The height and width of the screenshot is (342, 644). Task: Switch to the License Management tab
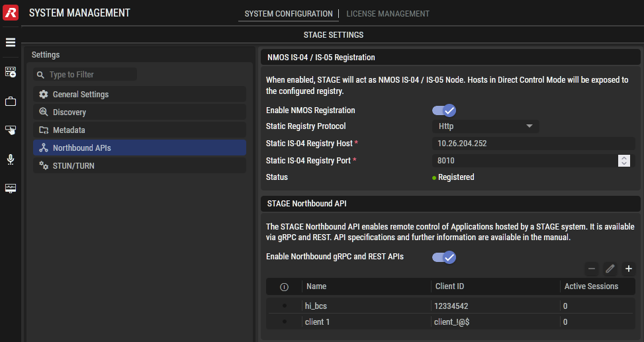coord(388,13)
